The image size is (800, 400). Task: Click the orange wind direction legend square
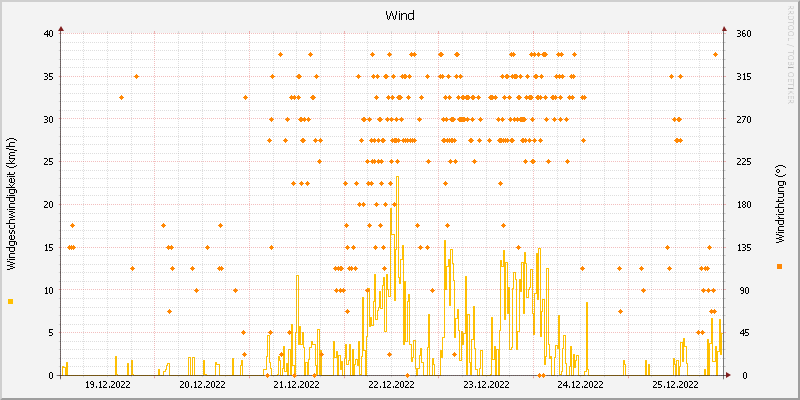779,266
